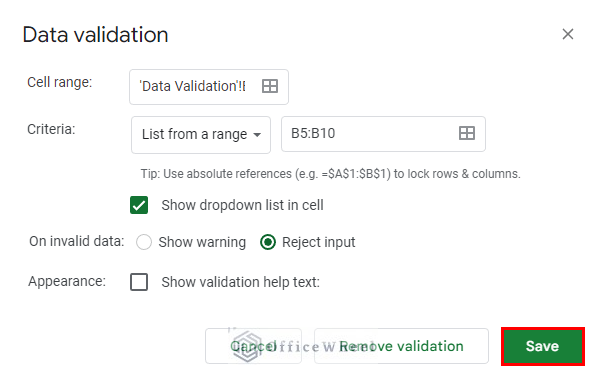Save the data validation rule
Viewport: 607px width, 385px height.
pos(542,346)
